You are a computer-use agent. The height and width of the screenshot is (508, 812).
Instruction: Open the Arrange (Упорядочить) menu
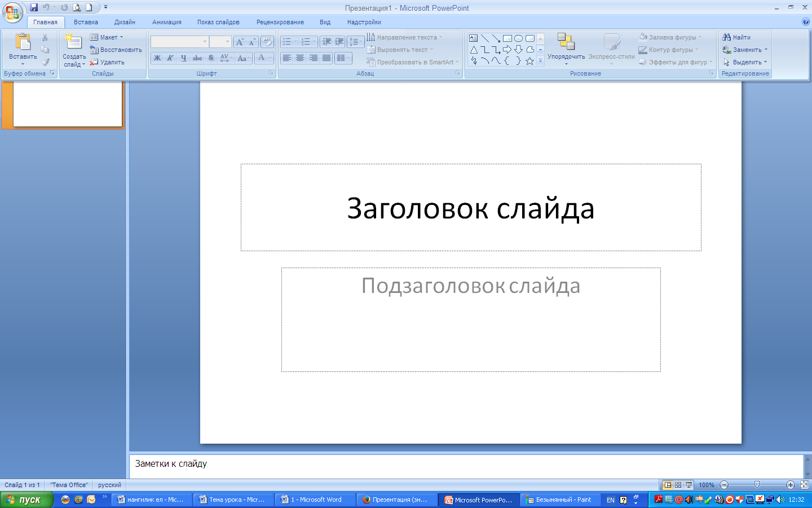click(x=566, y=49)
